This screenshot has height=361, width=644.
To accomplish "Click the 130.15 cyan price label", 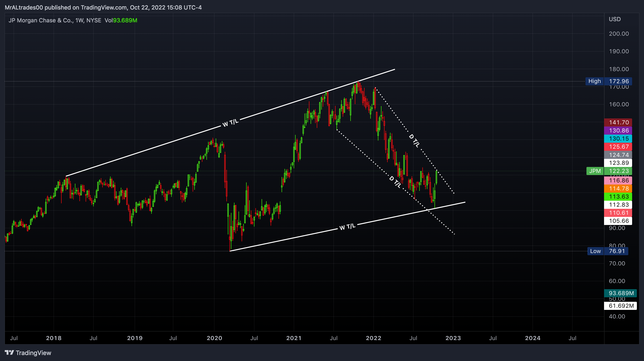I will pos(618,138).
